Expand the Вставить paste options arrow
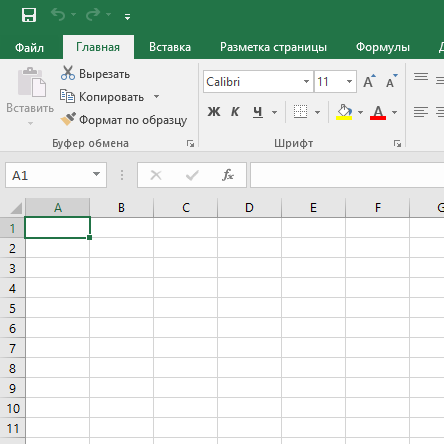 point(30,123)
